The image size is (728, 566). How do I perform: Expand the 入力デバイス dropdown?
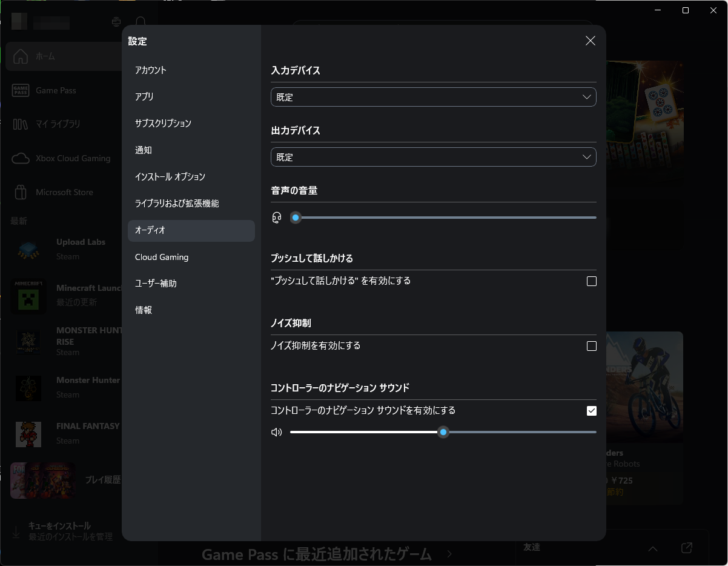434,97
